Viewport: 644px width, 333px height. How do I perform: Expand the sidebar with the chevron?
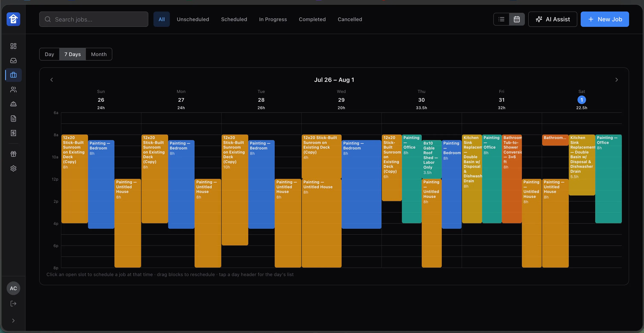click(x=13, y=320)
